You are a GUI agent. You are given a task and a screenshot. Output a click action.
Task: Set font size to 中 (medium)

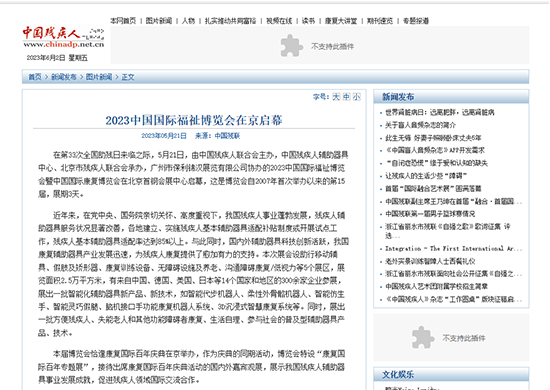point(346,97)
